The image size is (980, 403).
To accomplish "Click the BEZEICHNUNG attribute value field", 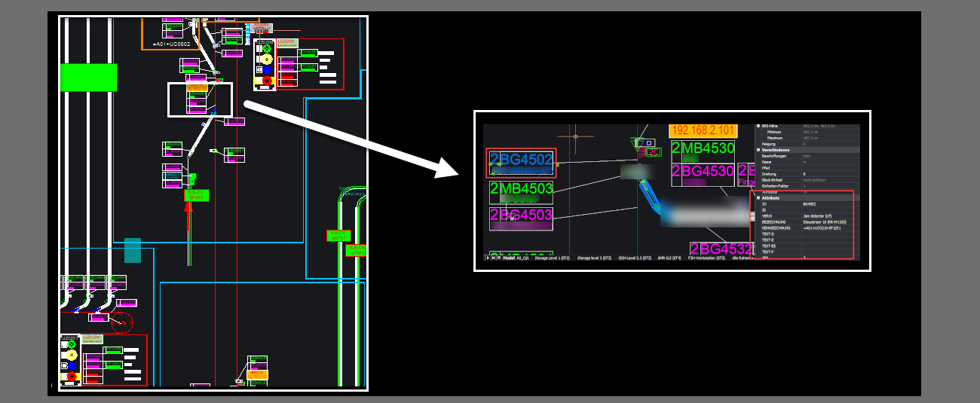I will coord(825,222).
